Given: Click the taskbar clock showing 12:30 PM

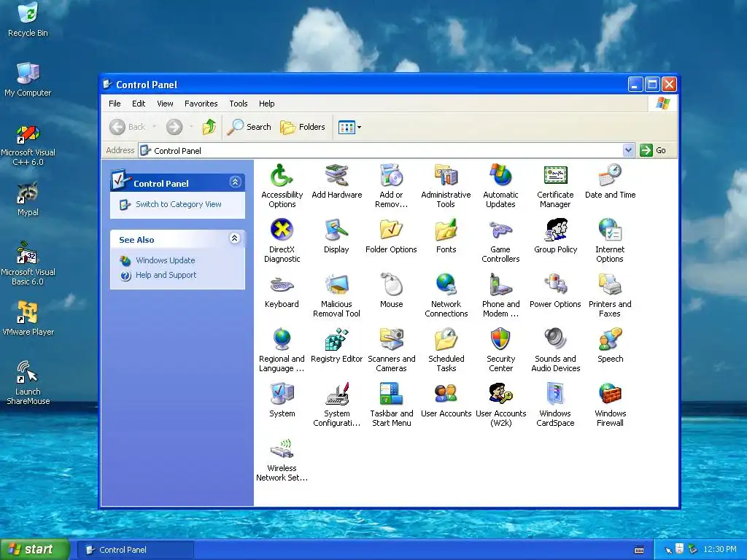Looking at the screenshot, I should point(719,550).
